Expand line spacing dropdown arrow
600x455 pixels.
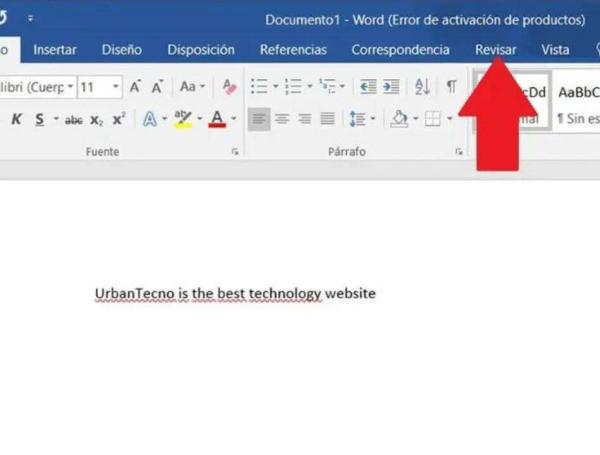(373, 119)
